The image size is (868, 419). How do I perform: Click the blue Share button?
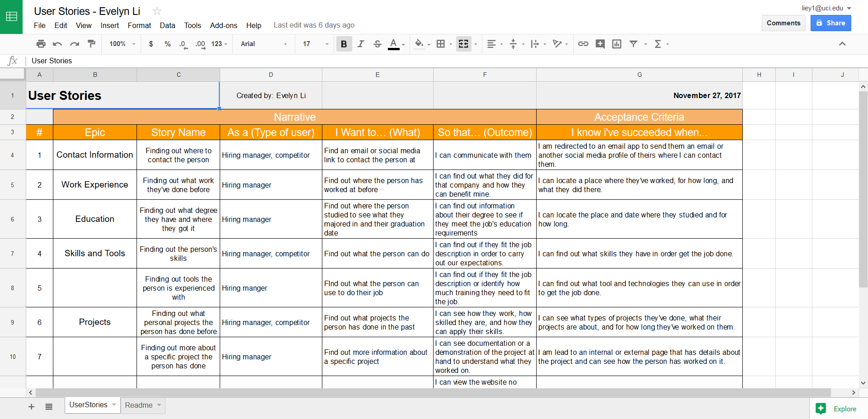point(830,23)
